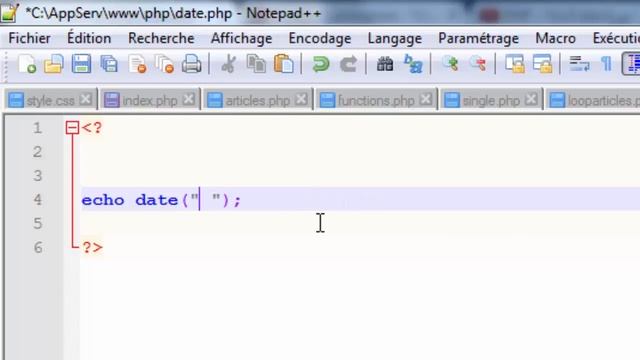640x360 pixels.
Task: Open the Recherche menu
Action: pyautogui.click(x=161, y=38)
